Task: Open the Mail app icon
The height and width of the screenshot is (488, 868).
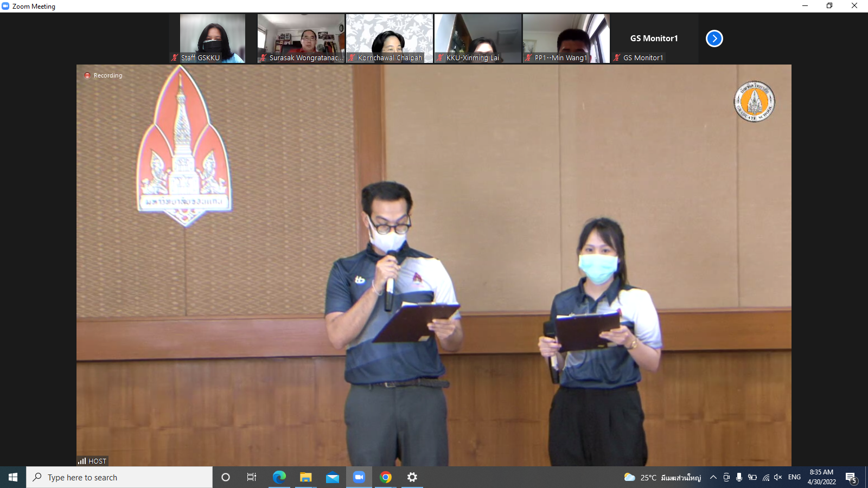Action: pos(332,477)
